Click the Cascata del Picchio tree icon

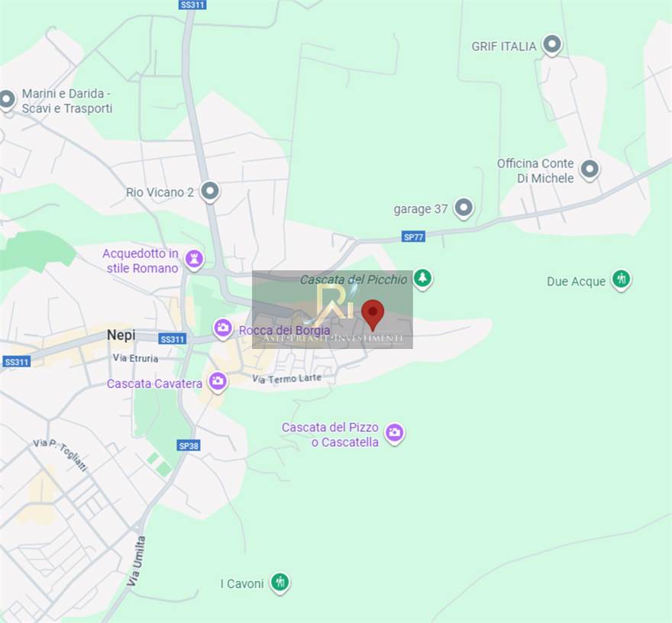point(422,279)
